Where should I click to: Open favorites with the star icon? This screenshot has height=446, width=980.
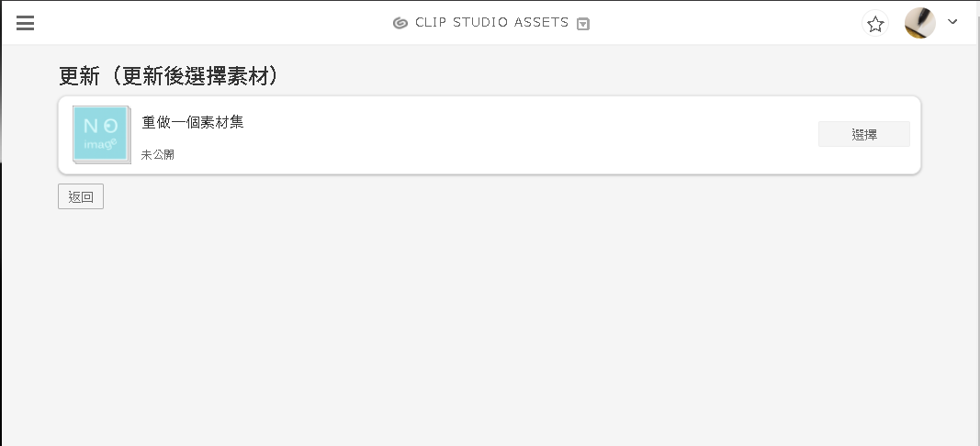[875, 24]
